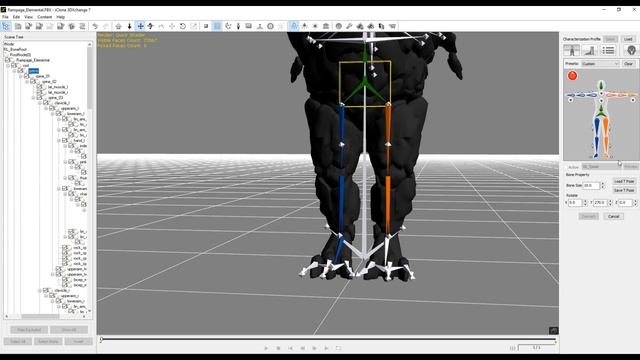This screenshot has height=360, width=640.
Task: Open the View menu
Action: coord(28,17)
